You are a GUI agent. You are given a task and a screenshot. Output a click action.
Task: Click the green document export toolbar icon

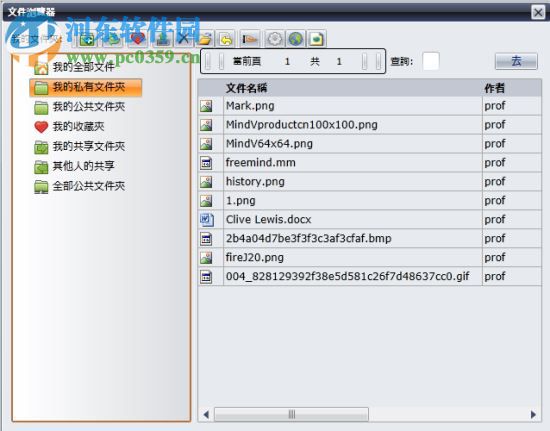[x=317, y=39]
